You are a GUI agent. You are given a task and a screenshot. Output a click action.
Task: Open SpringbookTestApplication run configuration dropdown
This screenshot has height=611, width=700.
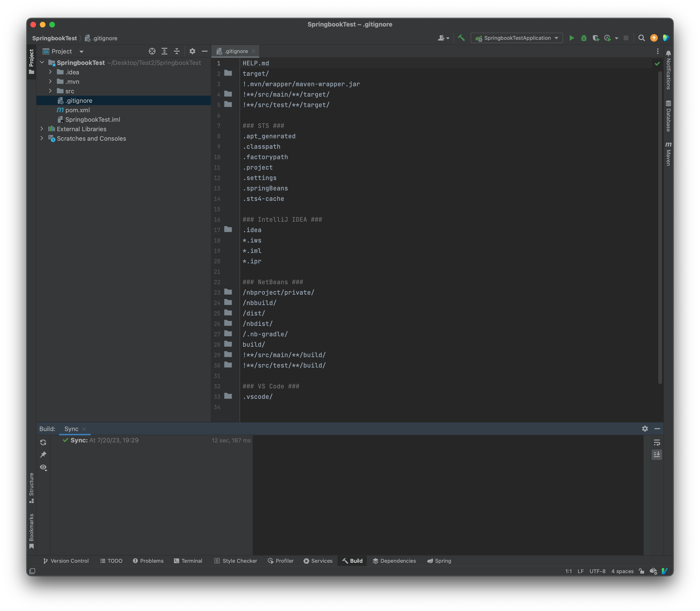pyautogui.click(x=517, y=38)
